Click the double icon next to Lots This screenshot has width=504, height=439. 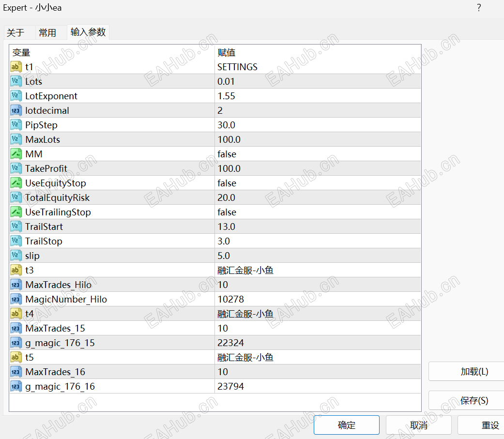pos(16,81)
